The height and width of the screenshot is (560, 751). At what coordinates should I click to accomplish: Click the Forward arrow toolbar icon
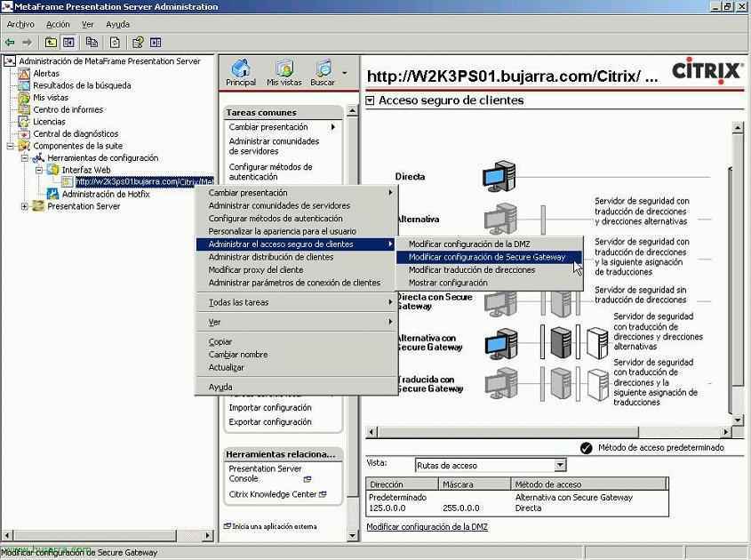pos(27,43)
